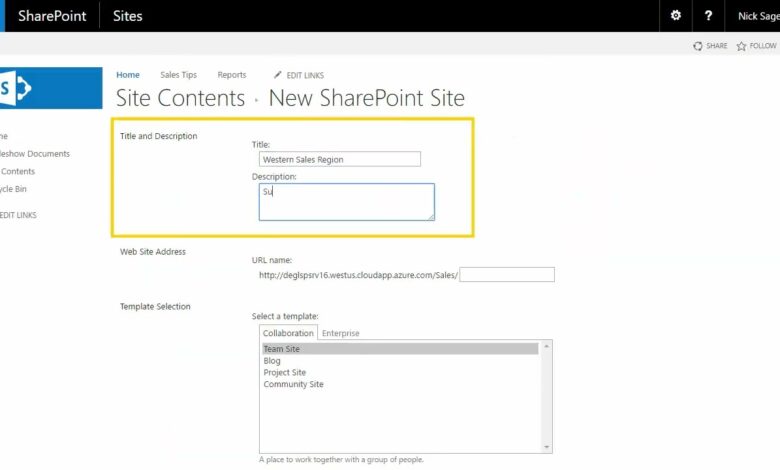Open the Sales Tips navigation link
Image resolution: width=780 pixels, height=470 pixels.
point(179,75)
